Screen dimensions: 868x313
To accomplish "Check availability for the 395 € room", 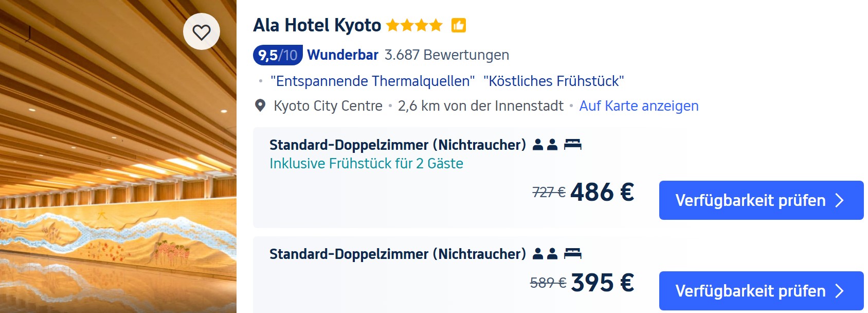I will point(761,291).
